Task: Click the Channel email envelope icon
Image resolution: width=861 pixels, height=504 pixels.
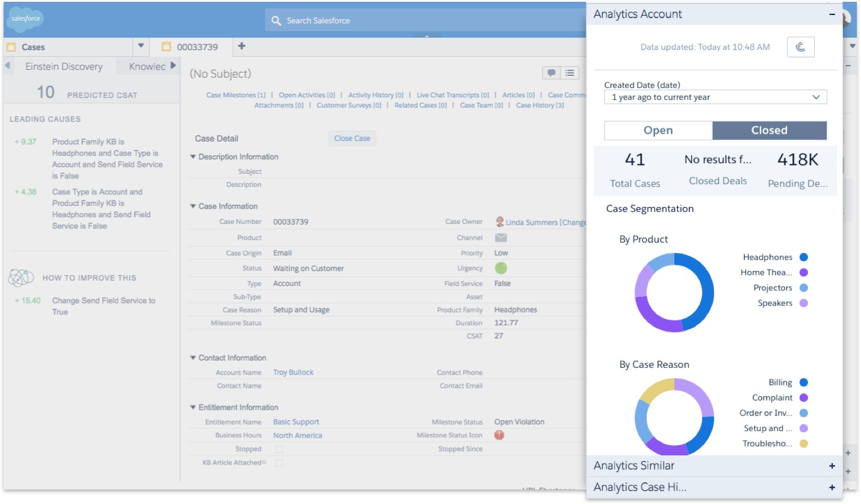Action: point(500,238)
